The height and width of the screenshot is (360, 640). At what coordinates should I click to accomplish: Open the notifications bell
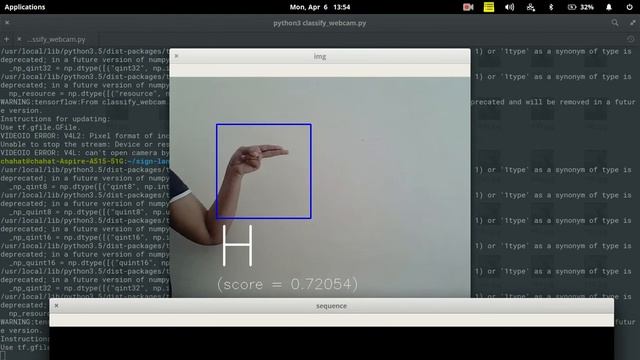609,7
